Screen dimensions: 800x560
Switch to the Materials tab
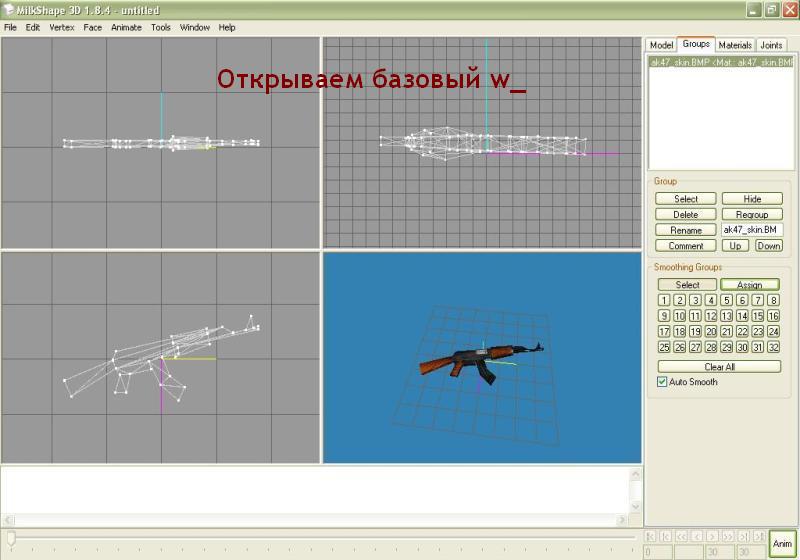735,45
